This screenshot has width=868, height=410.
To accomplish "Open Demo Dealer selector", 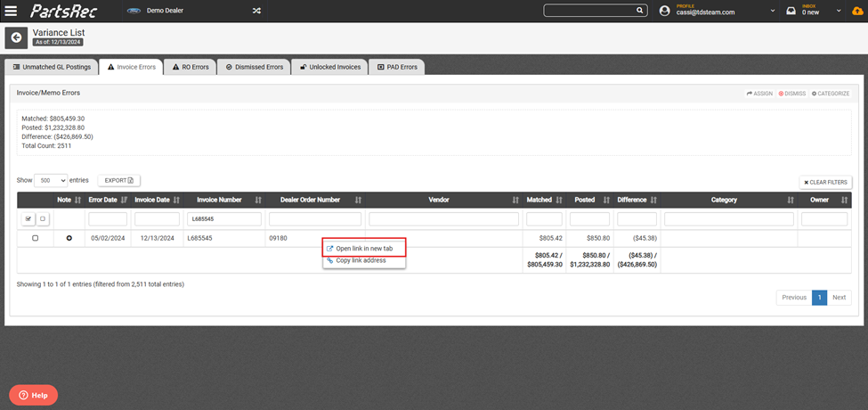I will pyautogui.click(x=166, y=11).
